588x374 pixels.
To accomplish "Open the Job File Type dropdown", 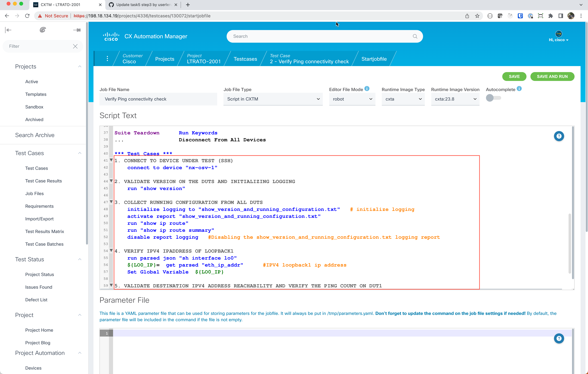I will click(x=273, y=99).
